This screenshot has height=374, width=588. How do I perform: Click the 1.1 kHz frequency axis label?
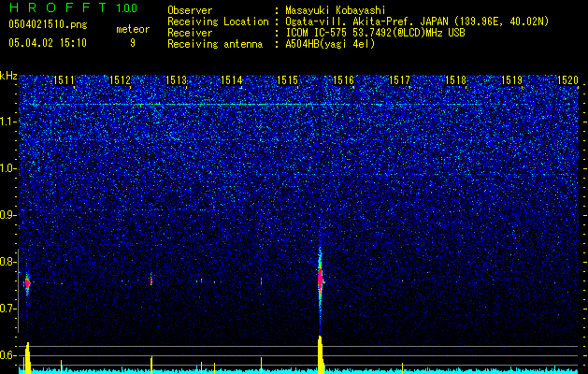pyautogui.click(x=7, y=122)
